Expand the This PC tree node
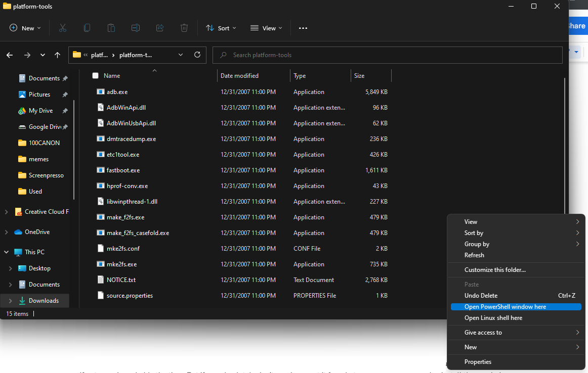The image size is (588, 373). click(6, 252)
